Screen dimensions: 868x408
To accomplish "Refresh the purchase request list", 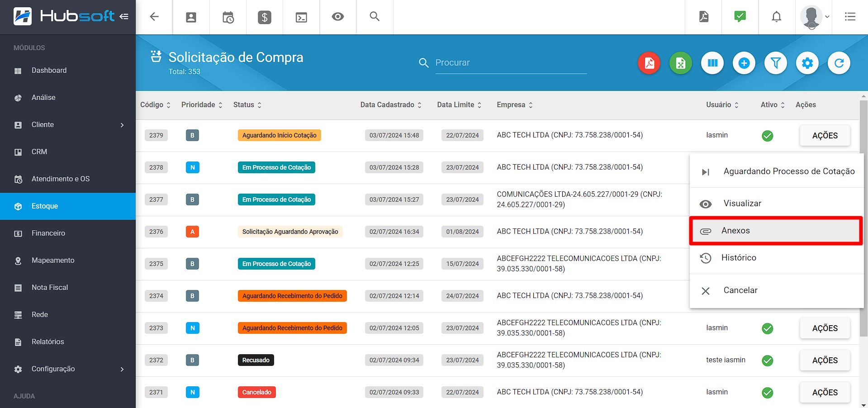I will click(x=839, y=63).
